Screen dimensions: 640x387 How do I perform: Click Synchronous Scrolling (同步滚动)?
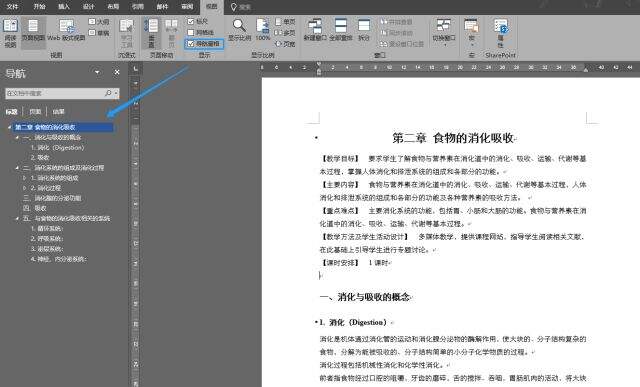(397, 33)
